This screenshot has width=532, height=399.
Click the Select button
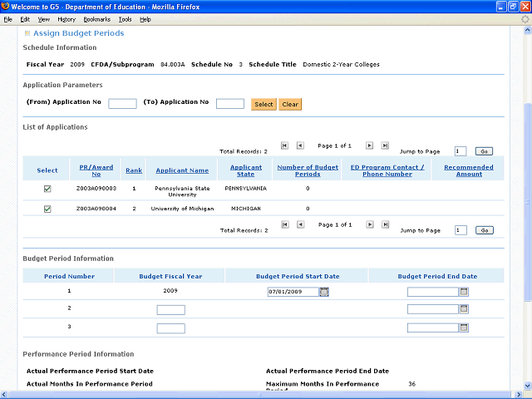[x=264, y=105]
